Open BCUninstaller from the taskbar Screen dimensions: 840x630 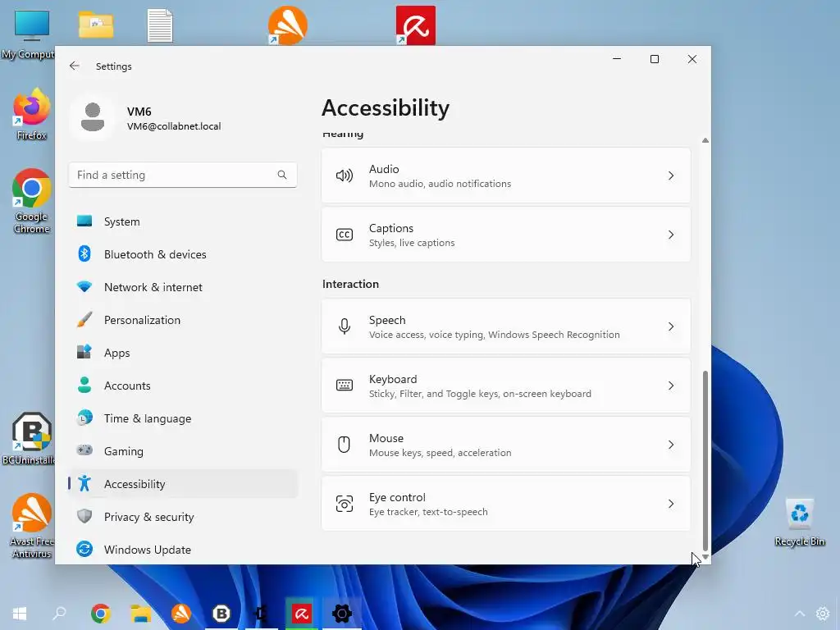click(x=221, y=614)
